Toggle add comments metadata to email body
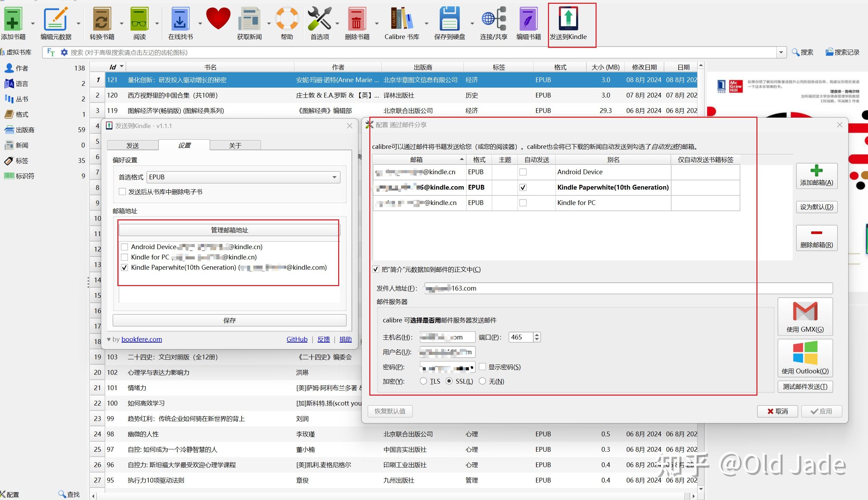The height and width of the screenshot is (500, 868). (375, 270)
